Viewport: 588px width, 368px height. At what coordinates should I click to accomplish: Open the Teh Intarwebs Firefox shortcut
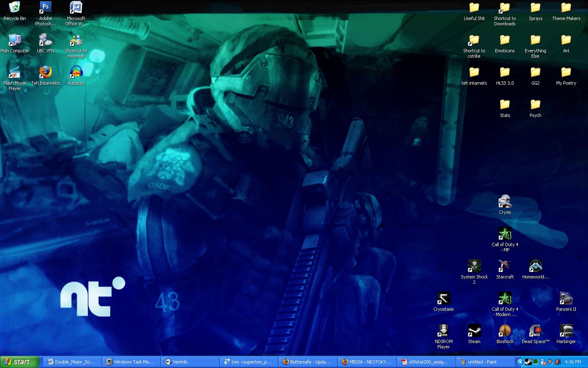[45, 76]
